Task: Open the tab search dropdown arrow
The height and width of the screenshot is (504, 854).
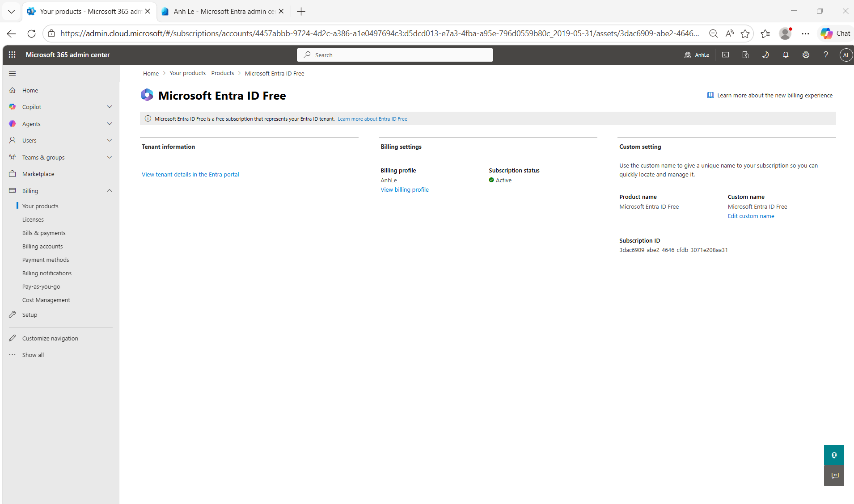Action: coord(12,11)
